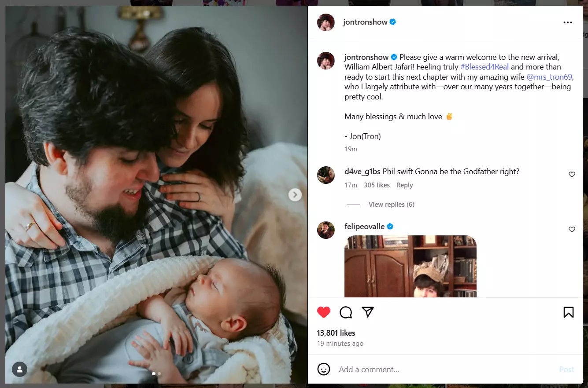Go to next photo with arrow

point(295,194)
